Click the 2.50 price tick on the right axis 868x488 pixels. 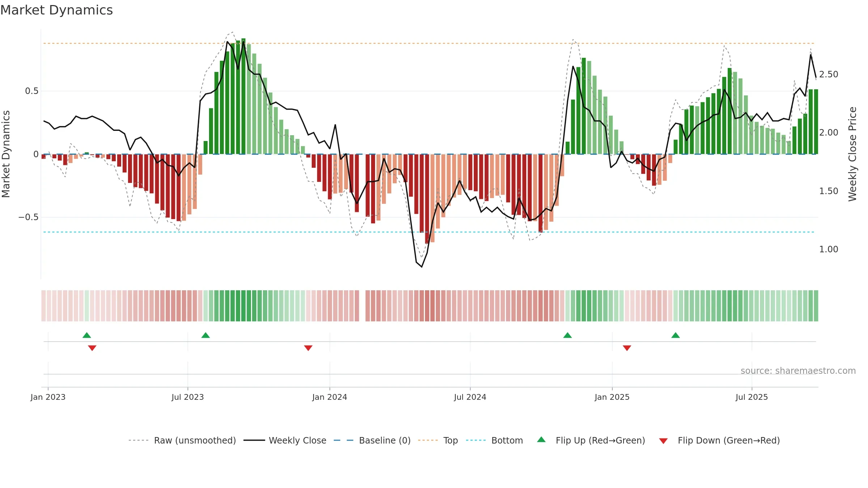(829, 74)
